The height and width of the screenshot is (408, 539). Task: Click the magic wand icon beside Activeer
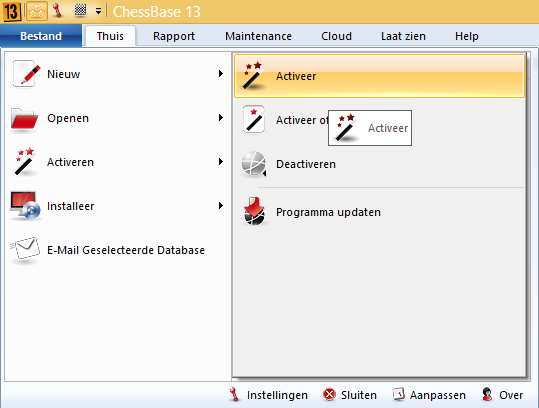pos(254,76)
